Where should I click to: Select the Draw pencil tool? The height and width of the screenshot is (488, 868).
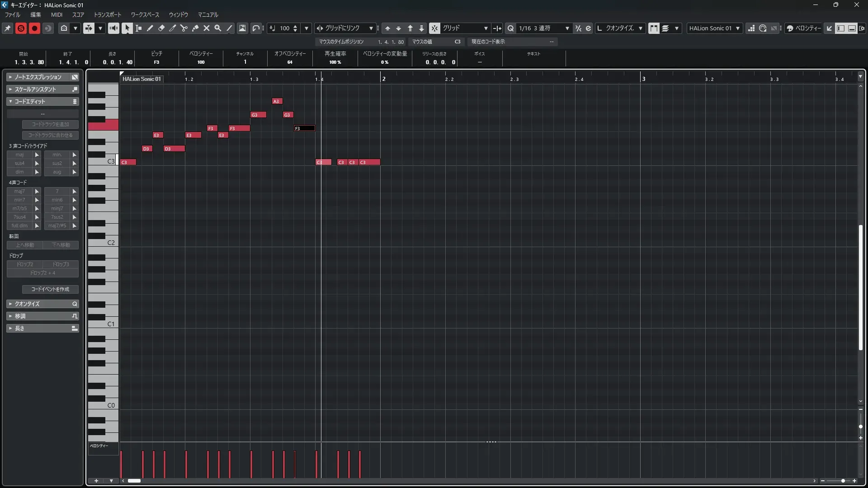coord(150,28)
